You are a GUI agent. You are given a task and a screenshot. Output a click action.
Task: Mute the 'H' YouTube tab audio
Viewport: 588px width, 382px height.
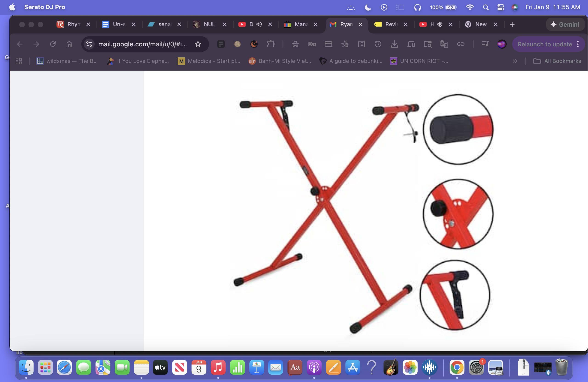click(440, 24)
